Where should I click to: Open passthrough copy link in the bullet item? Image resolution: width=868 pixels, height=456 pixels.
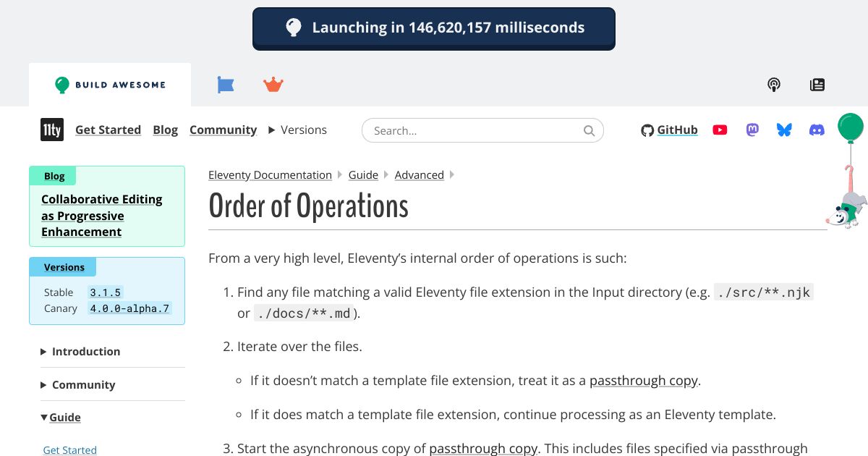tap(644, 380)
